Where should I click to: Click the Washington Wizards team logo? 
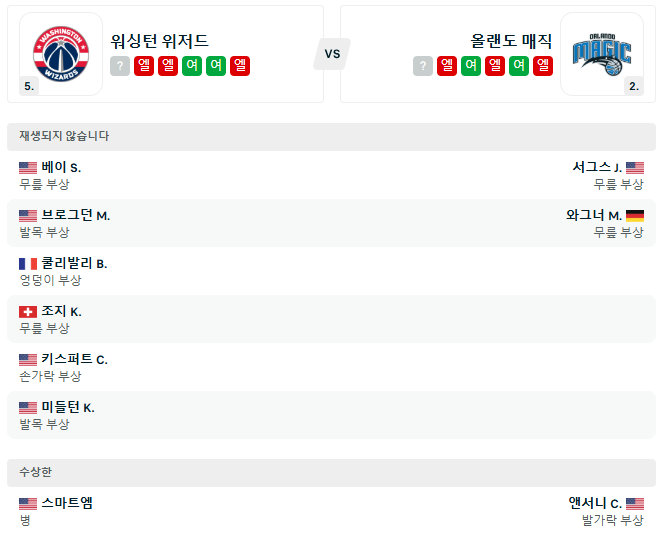(x=61, y=53)
